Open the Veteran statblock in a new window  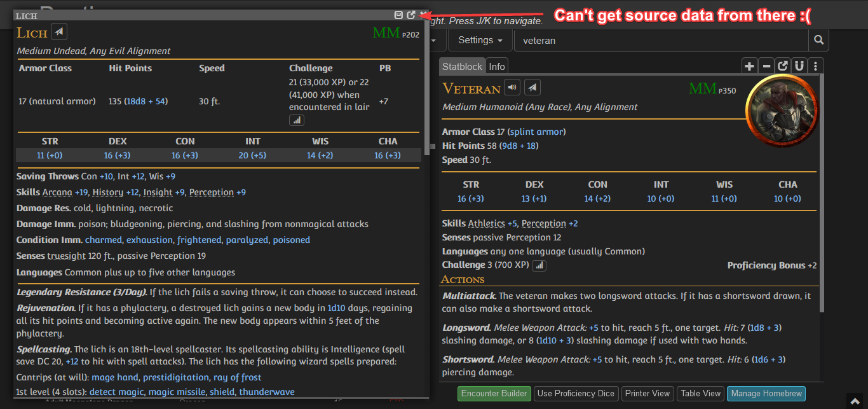pyautogui.click(x=783, y=66)
